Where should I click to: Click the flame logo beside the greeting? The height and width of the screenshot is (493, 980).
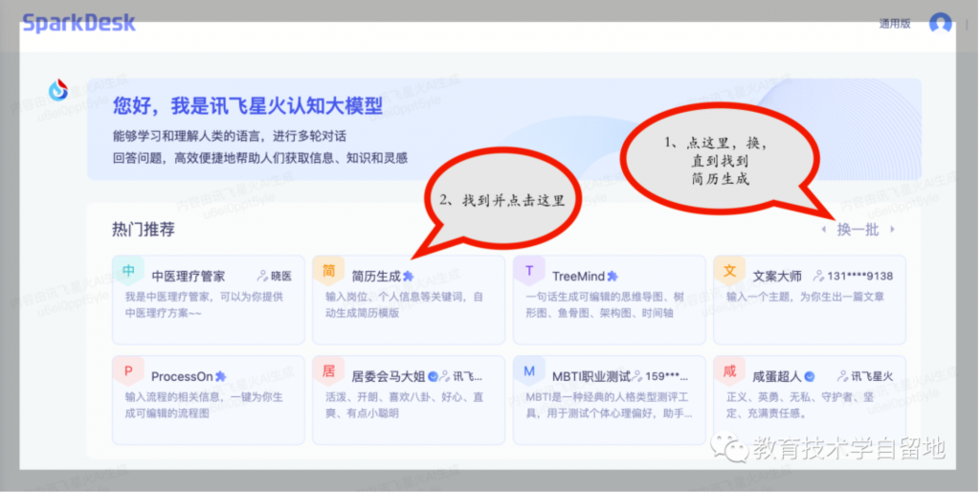[58, 91]
